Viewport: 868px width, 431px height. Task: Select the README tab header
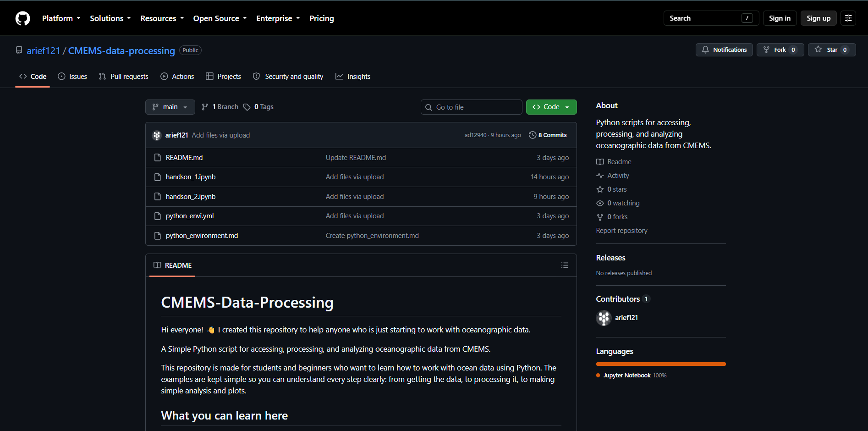click(x=173, y=265)
